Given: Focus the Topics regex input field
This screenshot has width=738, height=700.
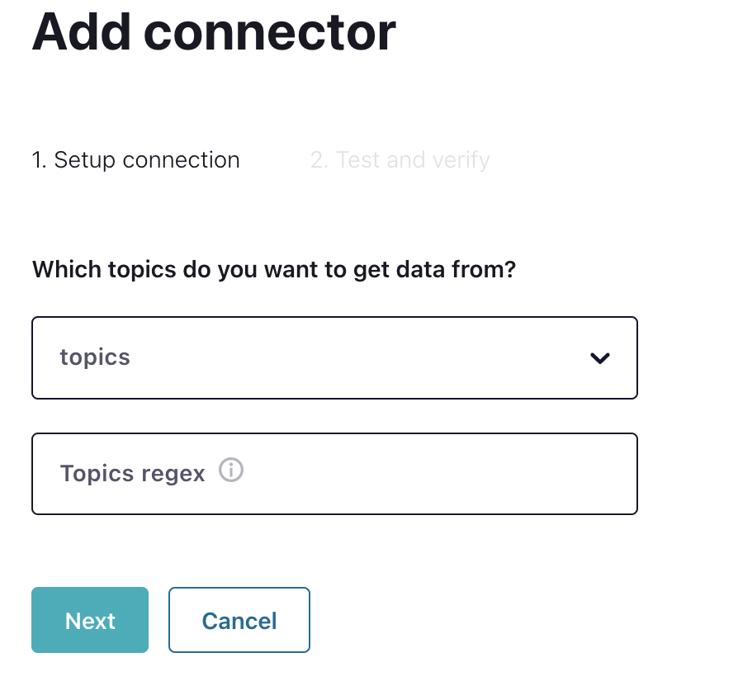Looking at the screenshot, I should coord(334,474).
